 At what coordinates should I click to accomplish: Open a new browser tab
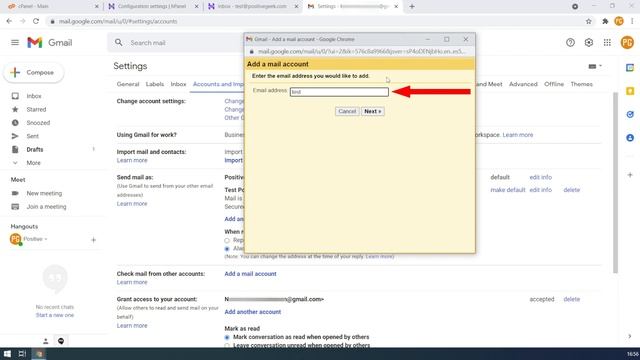point(412,7)
